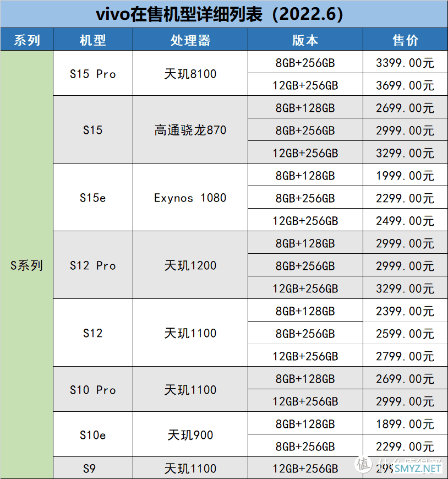The width and height of the screenshot is (448, 479).
Task: Click the 8GB+256GB version of S10e
Action: click(x=305, y=446)
